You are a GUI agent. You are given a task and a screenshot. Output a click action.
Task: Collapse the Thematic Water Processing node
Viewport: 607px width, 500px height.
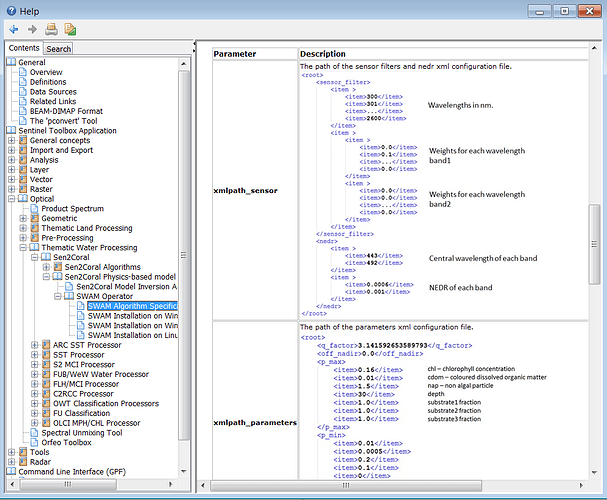[x=23, y=247]
